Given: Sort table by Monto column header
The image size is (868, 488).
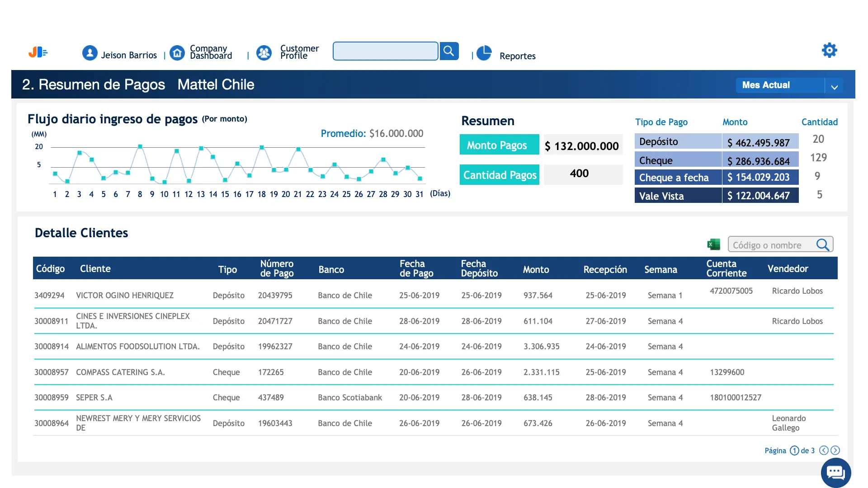Looking at the screenshot, I should click(x=536, y=269).
